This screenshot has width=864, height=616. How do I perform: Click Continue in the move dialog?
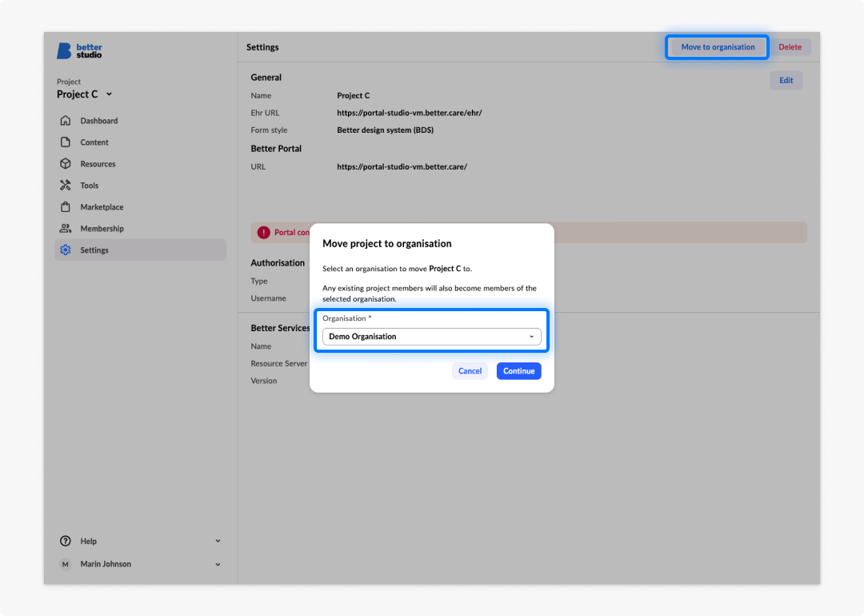[x=518, y=371]
